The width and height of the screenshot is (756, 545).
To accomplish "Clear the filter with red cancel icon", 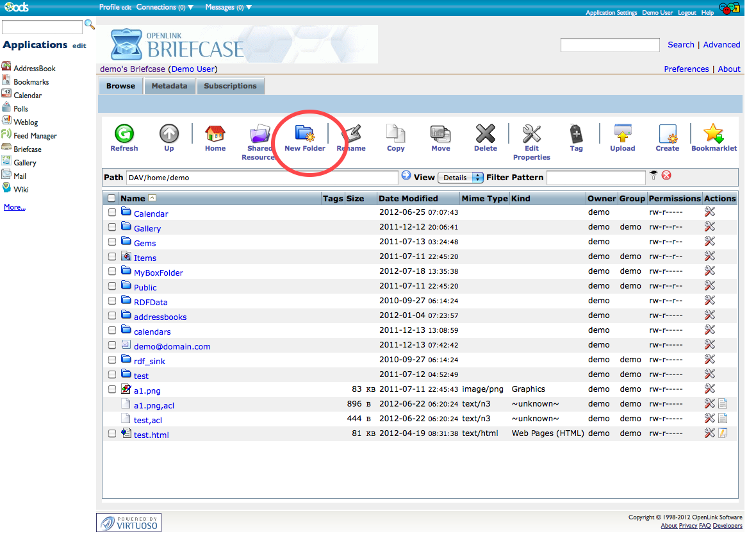I will (x=666, y=176).
